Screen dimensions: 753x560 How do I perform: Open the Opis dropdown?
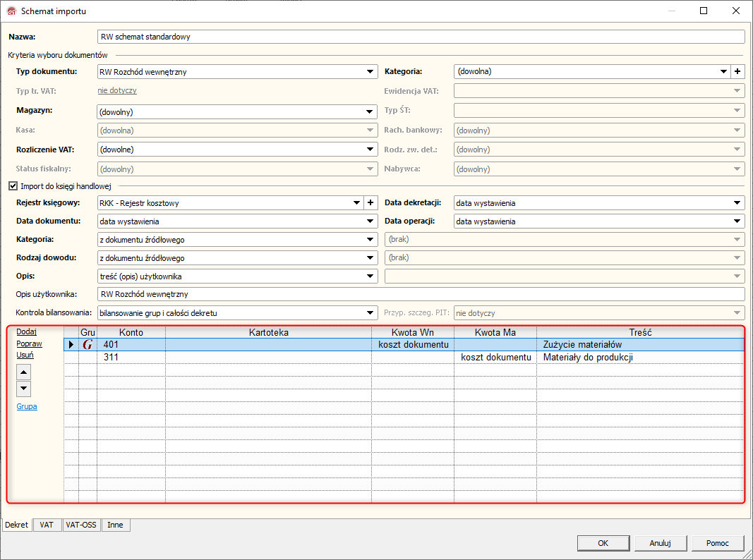click(370, 276)
